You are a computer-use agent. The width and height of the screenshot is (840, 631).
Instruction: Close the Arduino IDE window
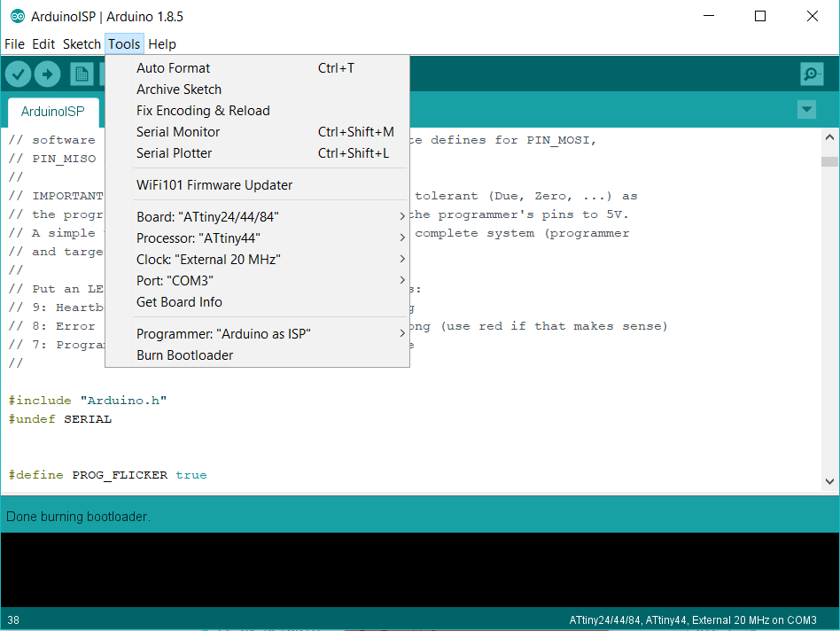tap(813, 16)
